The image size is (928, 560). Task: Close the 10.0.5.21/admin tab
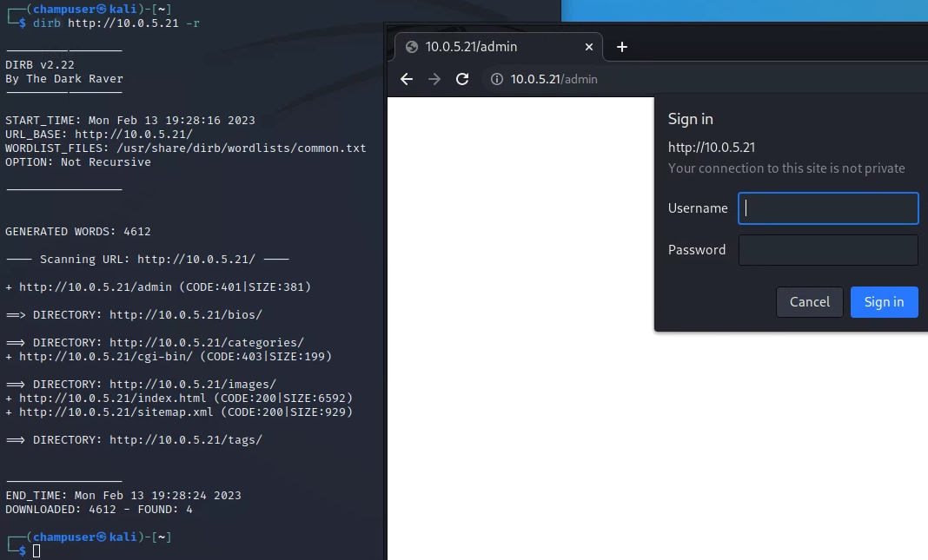coord(590,47)
